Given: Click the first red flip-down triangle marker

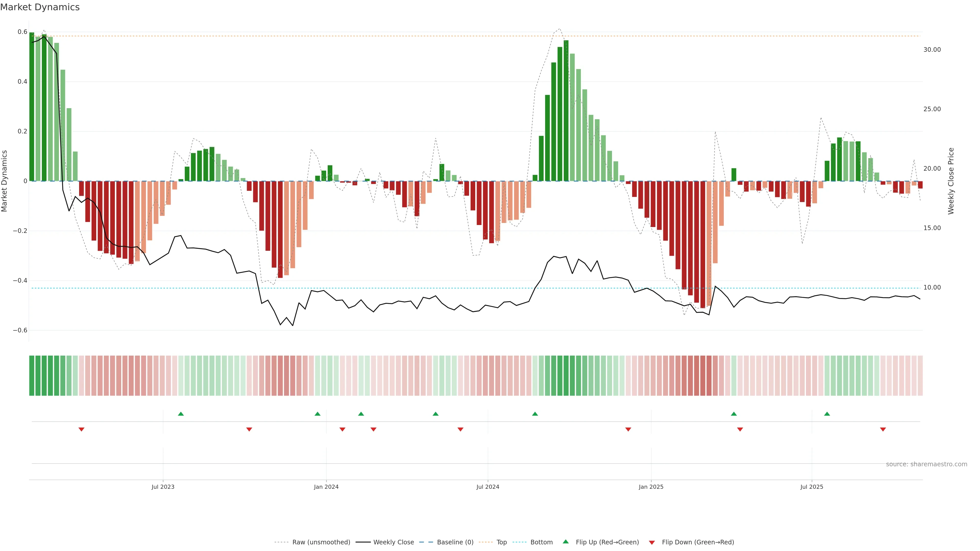Looking at the screenshot, I should pos(81,429).
